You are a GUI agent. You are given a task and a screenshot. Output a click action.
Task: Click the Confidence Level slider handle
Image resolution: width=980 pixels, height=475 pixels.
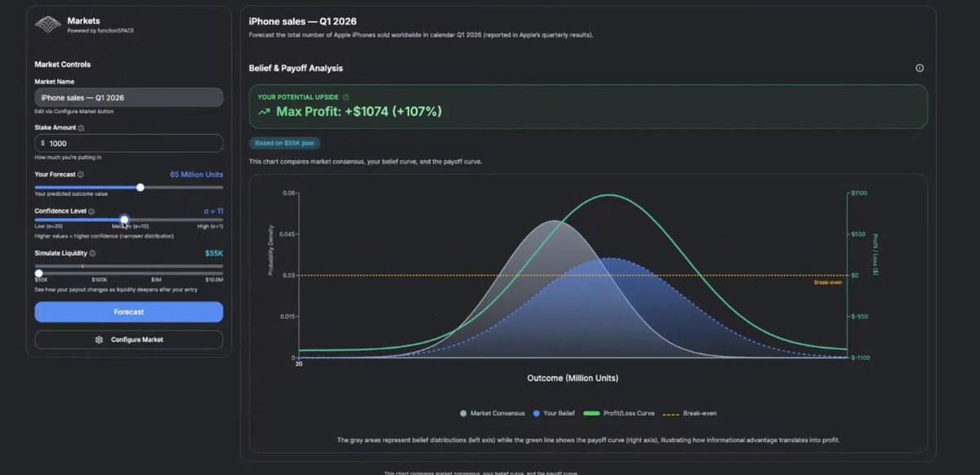point(124,220)
